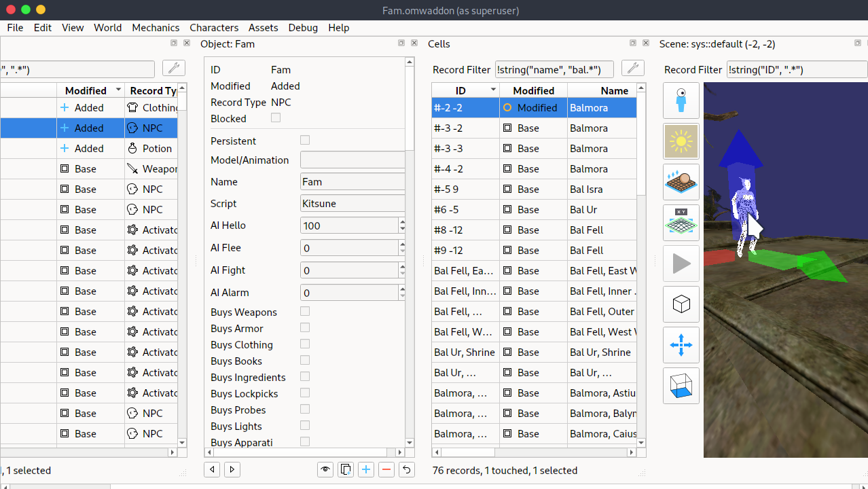Open the Mechanics menu
Viewport: 868px width, 489px height.
click(x=156, y=28)
